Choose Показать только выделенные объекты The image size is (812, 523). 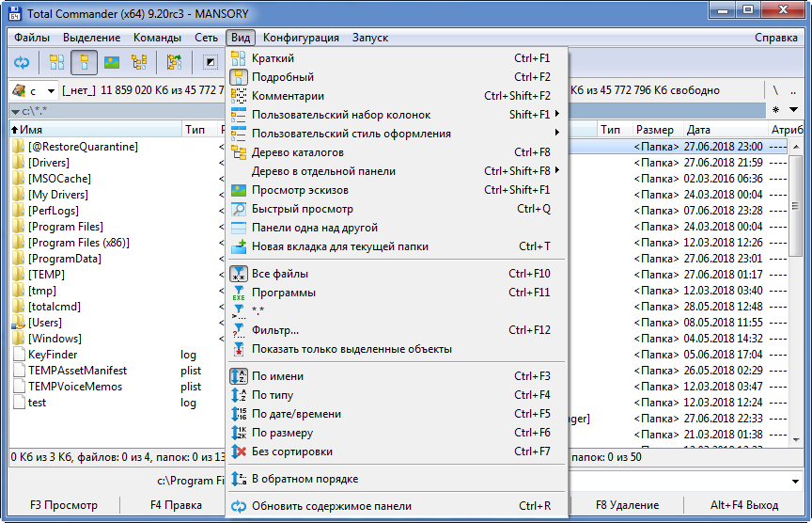[398, 349]
